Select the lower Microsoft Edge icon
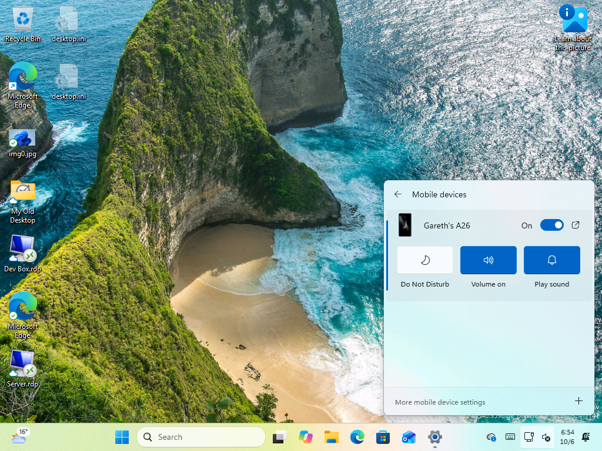The height and width of the screenshot is (451, 602). pos(23,316)
